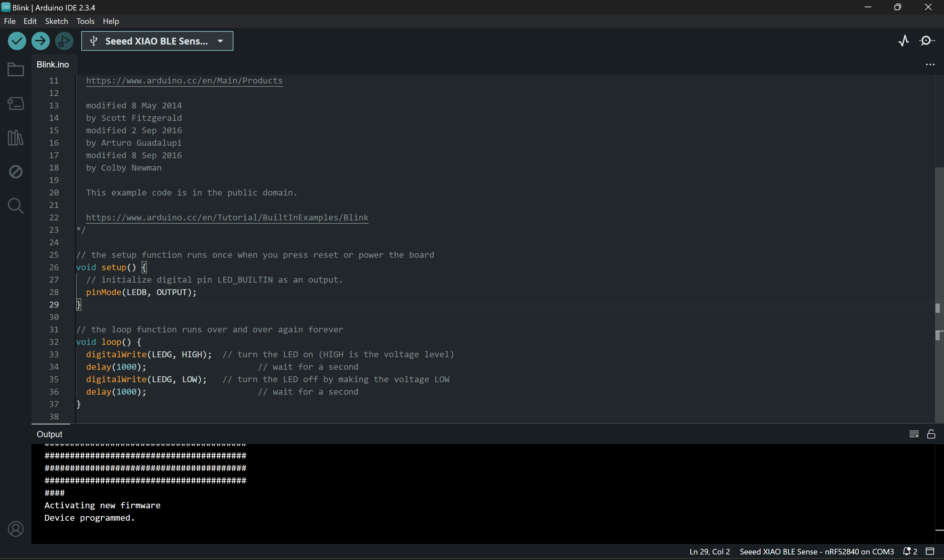This screenshot has width=944, height=560.
Task: Click the USB icon in board selector
Action: pos(94,41)
